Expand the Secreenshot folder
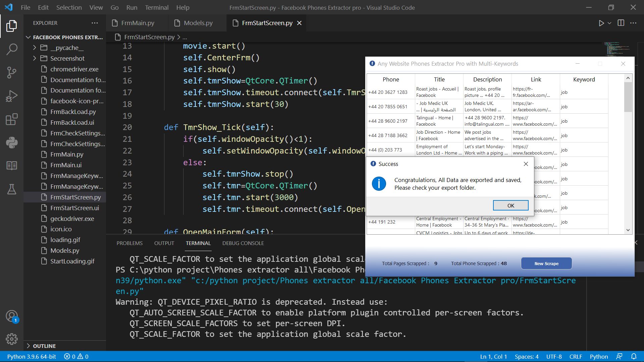 click(x=35, y=58)
